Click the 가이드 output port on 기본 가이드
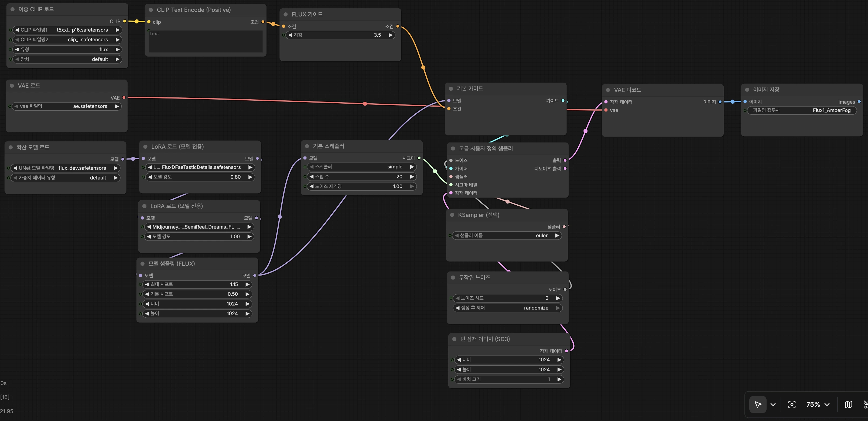 click(x=563, y=100)
